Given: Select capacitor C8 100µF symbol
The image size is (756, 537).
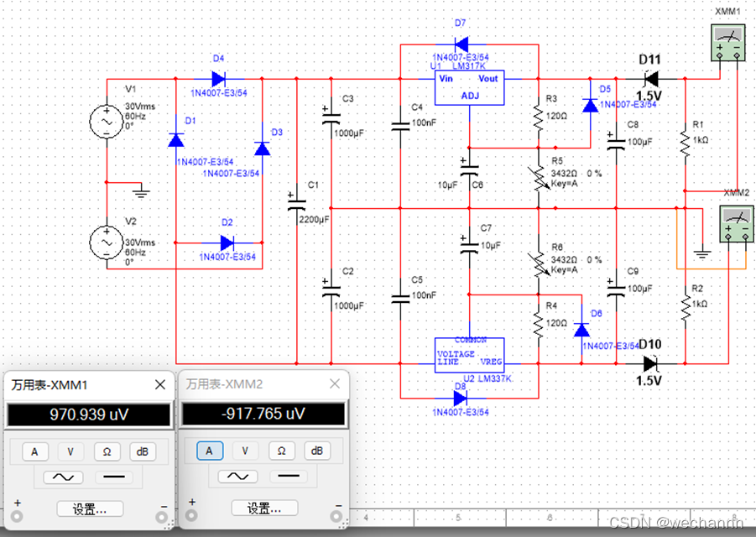Looking at the screenshot, I should tap(616, 141).
